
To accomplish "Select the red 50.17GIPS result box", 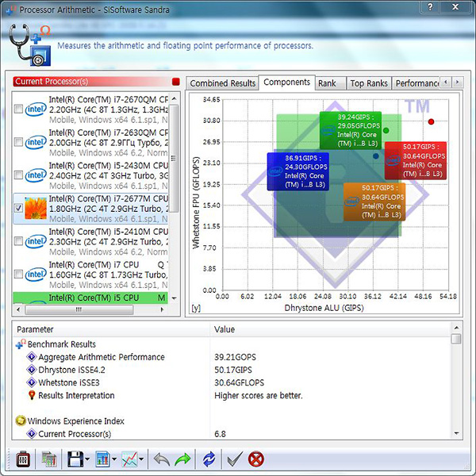I will [x=416, y=160].
